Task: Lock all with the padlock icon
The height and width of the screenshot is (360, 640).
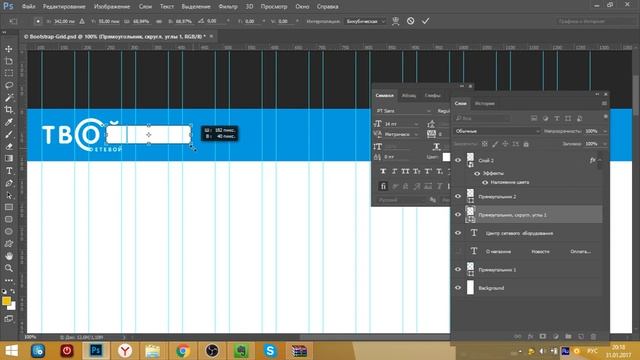Action: click(526, 144)
